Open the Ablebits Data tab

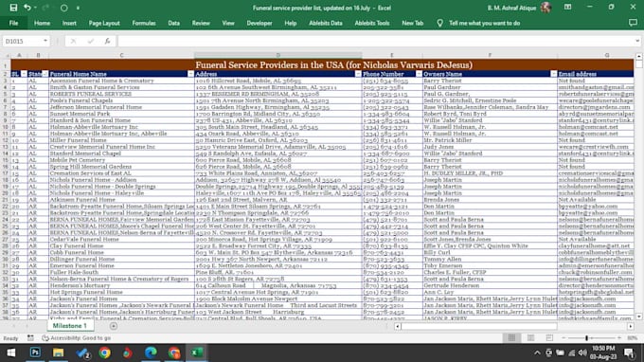326,23
